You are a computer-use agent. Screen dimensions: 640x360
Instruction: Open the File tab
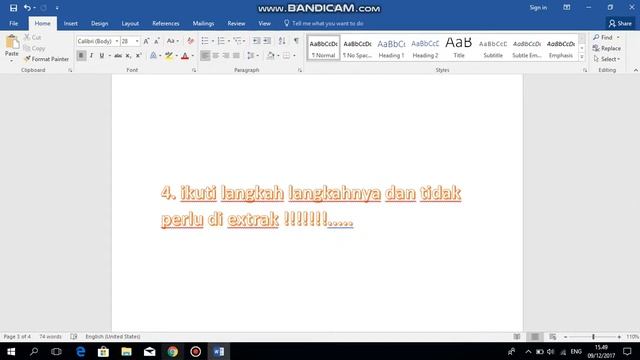coord(13,24)
